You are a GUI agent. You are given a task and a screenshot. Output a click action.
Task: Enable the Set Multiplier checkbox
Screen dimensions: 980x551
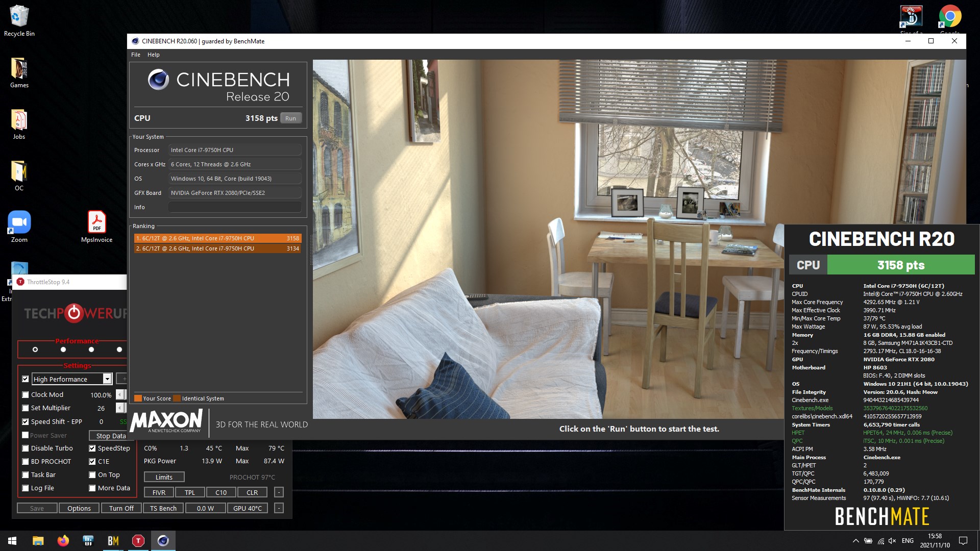click(26, 408)
